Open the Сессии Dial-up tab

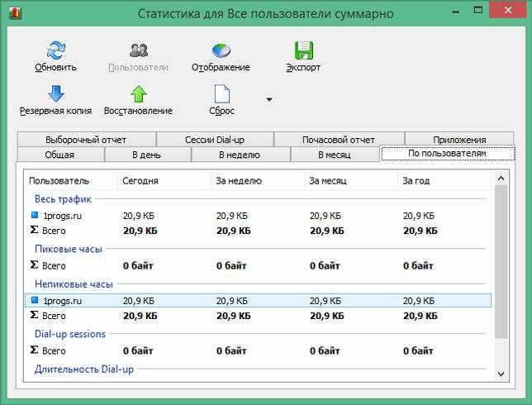(x=215, y=140)
